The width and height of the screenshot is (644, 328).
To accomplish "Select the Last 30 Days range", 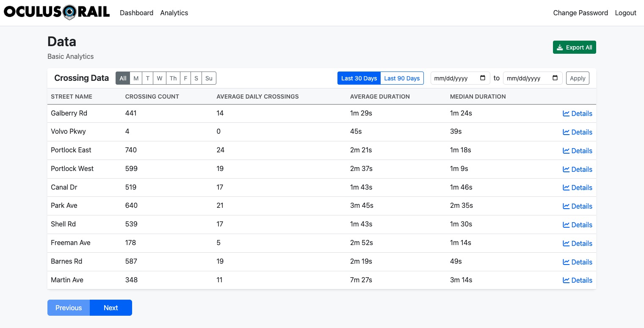I will pyautogui.click(x=359, y=78).
